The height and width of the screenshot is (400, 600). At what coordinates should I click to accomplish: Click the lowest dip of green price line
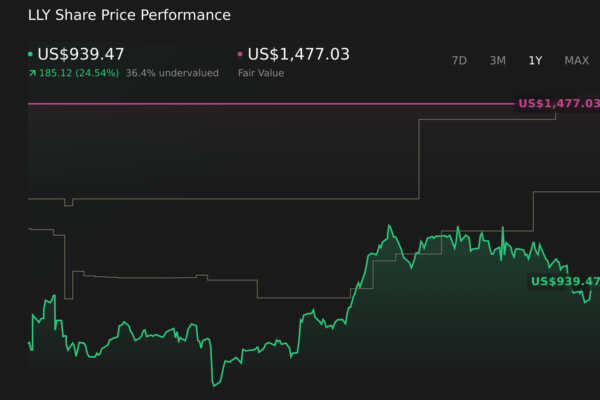pyautogui.click(x=213, y=385)
